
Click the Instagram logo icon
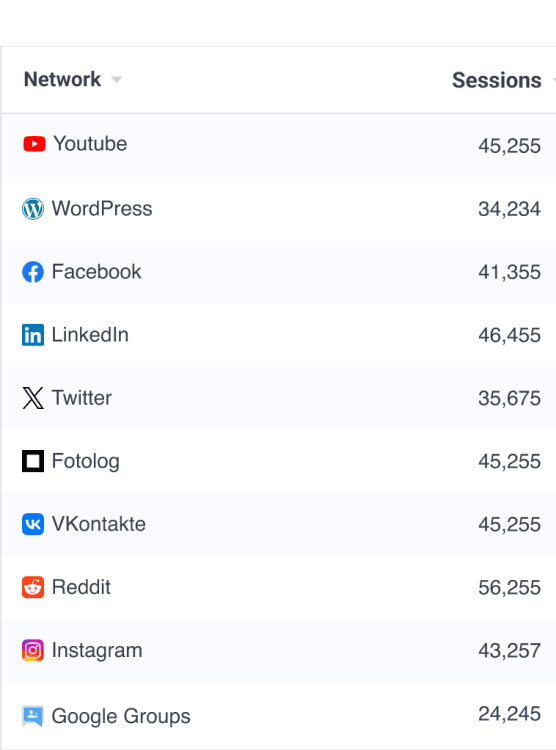(33, 651)
